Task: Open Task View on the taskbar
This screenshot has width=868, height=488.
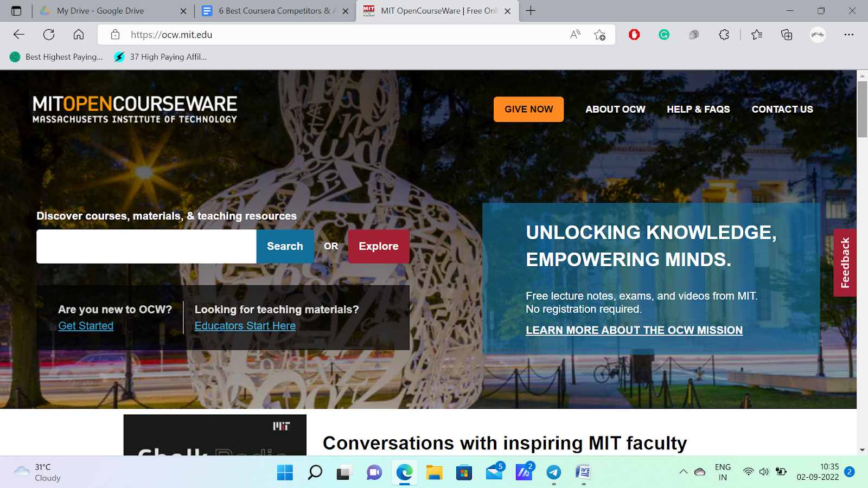Action: pyautogui.click(x=344, y=472)
